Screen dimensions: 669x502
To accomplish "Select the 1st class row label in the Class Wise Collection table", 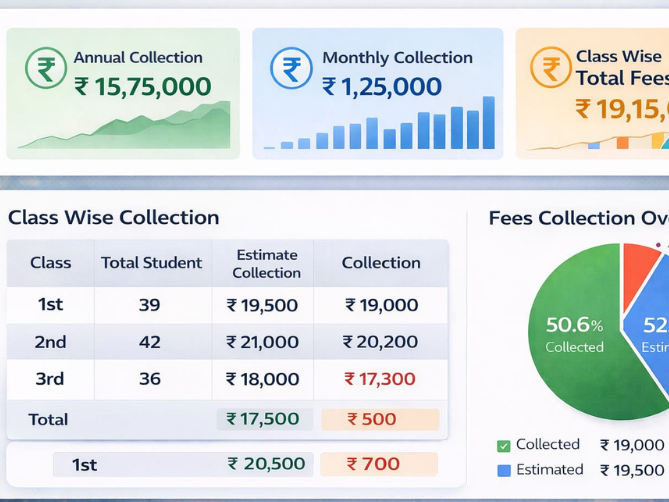I will pos(50,305).
